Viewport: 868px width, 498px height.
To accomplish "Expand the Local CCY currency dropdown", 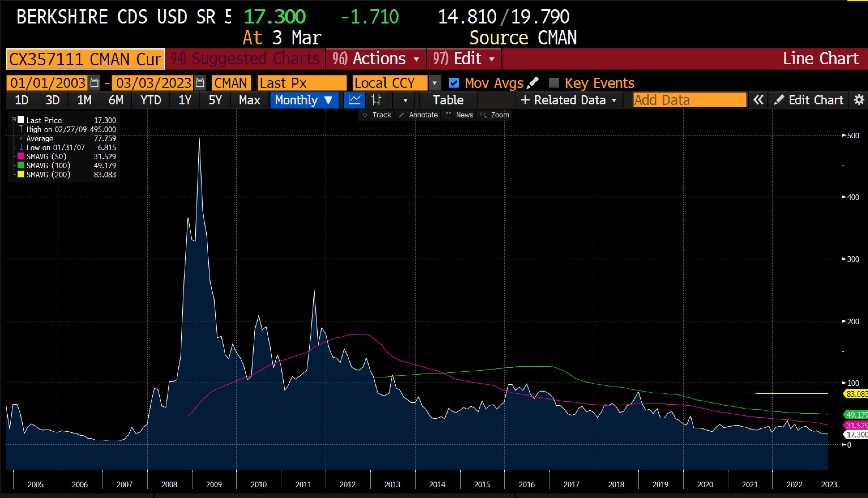I will click(x=434, y=83).
